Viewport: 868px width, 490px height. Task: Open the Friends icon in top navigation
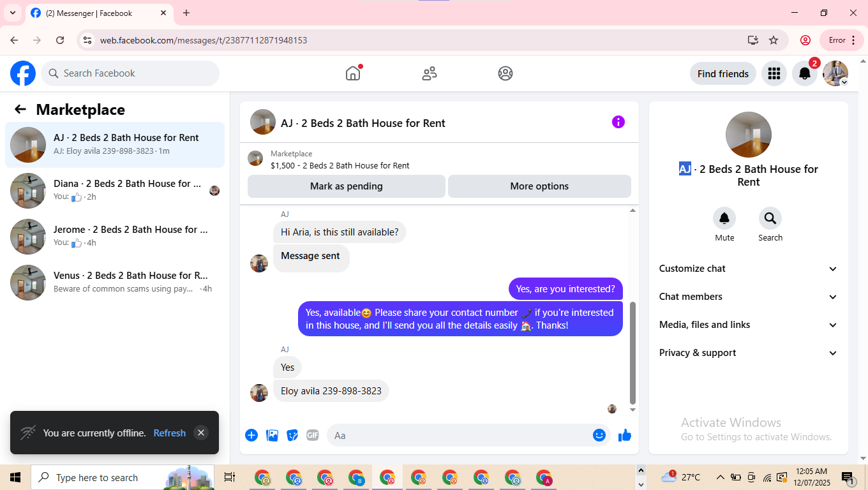(430, 73)
